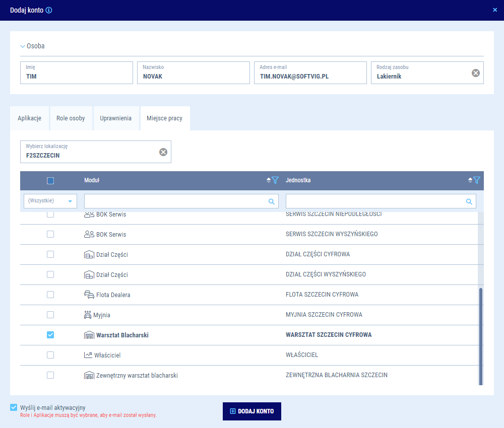Click the info icon next to Dodaj konto

coord(49,10)
